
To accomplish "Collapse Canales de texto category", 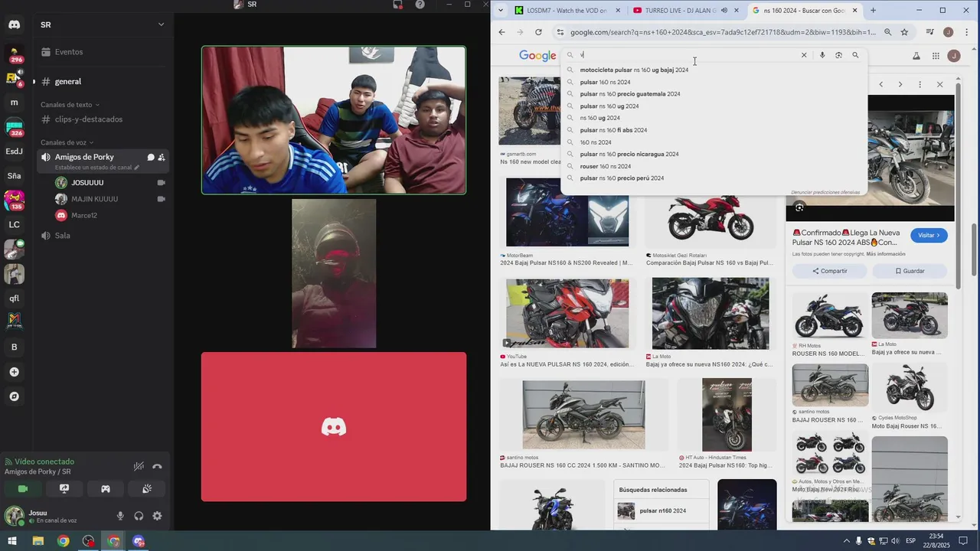I will [x=70, y=105].
